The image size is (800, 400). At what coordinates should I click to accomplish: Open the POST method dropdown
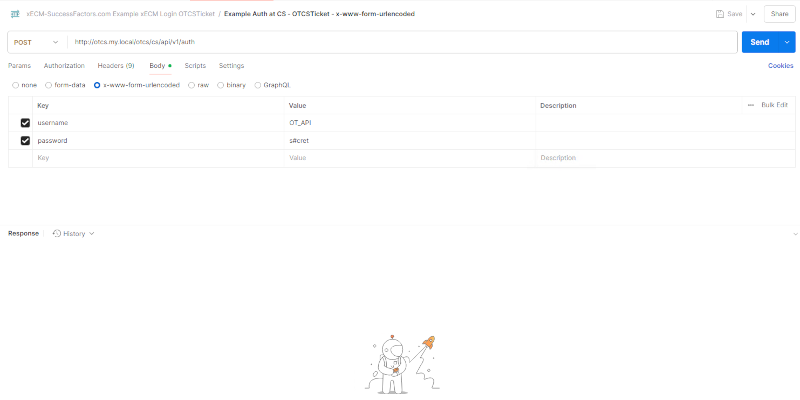37,42
